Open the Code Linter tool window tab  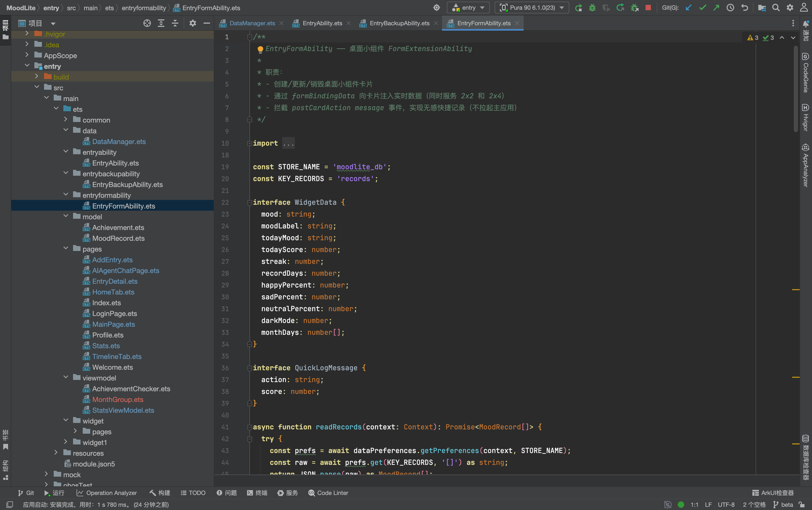[x=328, y=493]
